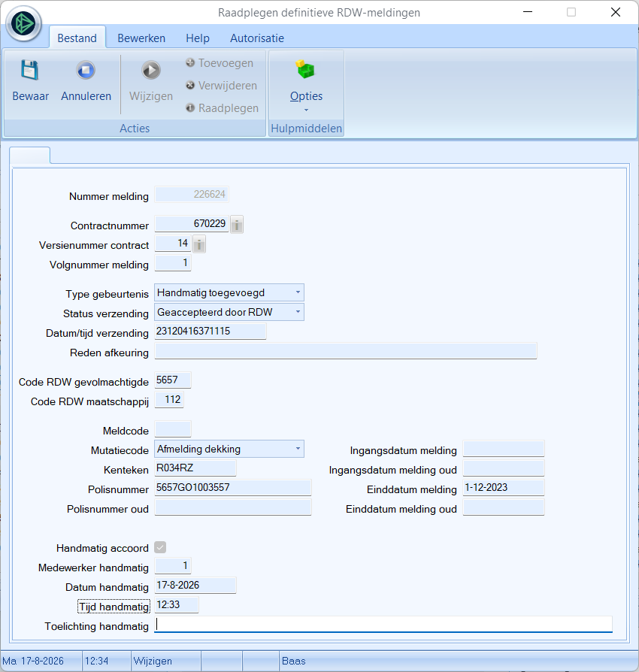Click the Nummer melding field 226624

pos(192,195)
